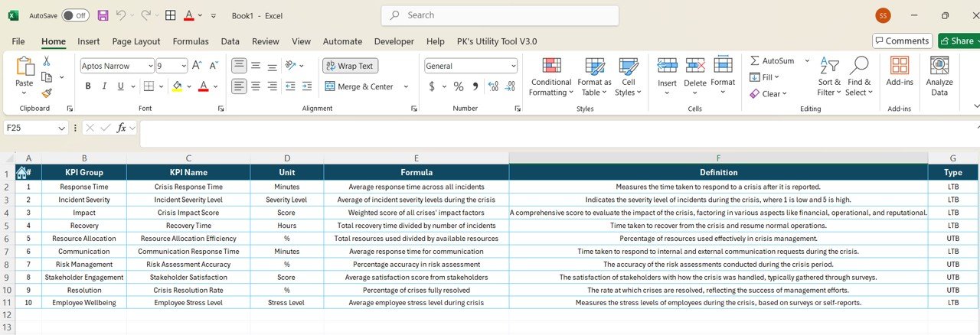The width and height of the screenshot is (980, 335).
Task: Open Cell Styles gallery
Action: (x=628, y=77)
